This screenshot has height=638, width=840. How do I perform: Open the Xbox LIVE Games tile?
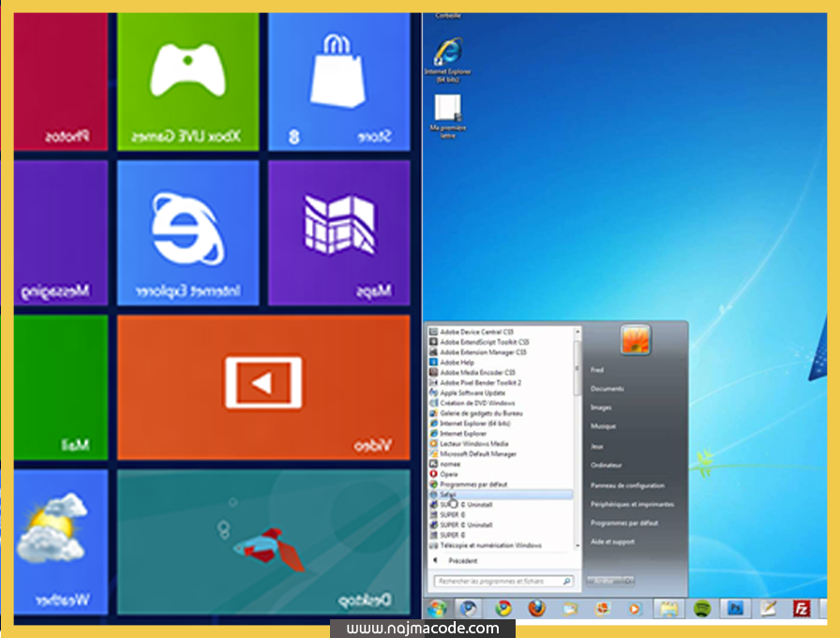coord(188,82)
